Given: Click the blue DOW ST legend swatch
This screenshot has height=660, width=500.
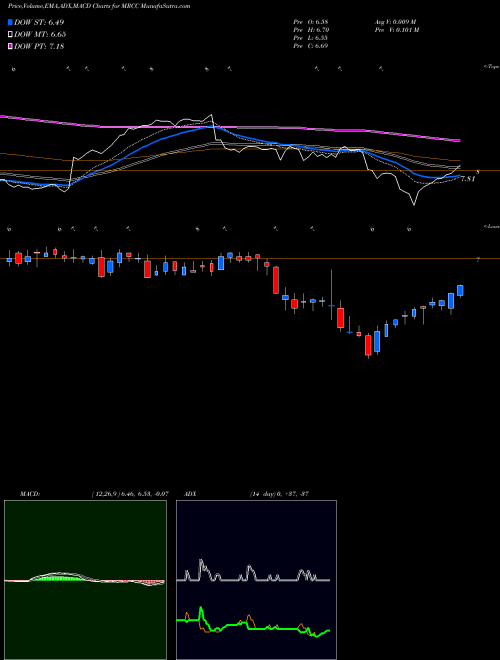Looking at the screenshot, I should [x=10, y=22].
